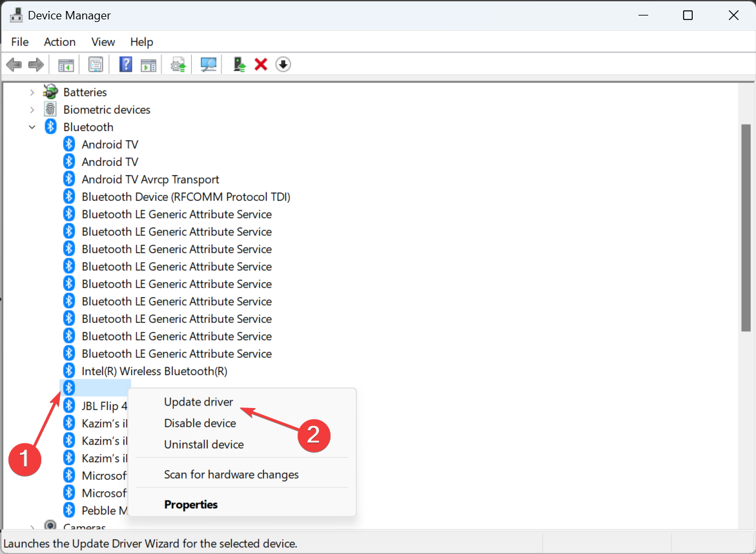This screenshot has height=554, width=756.
Task: Close the Device Manager window
Action: point(733,15)
